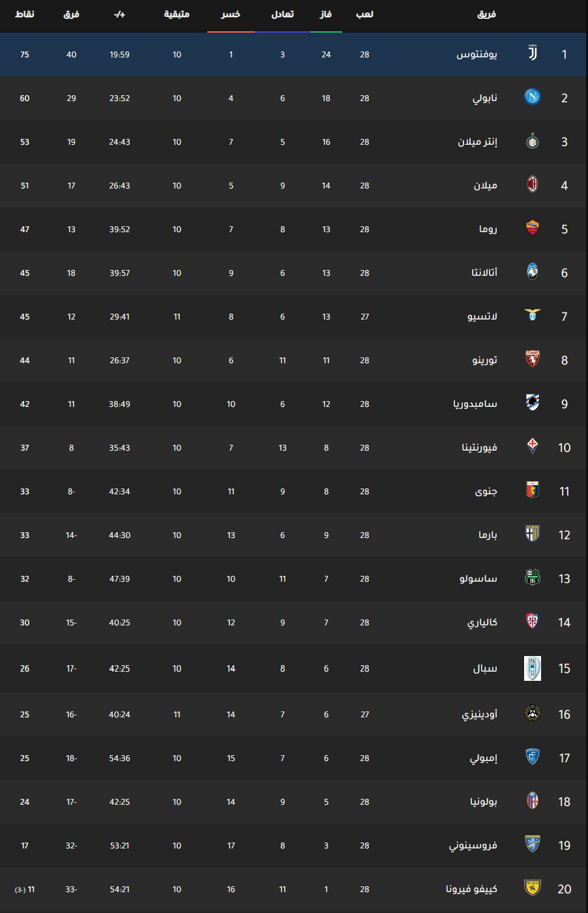Screen dimensions: 588x913
Task: Click the Napoli club crest
Action: click(533, 98)
